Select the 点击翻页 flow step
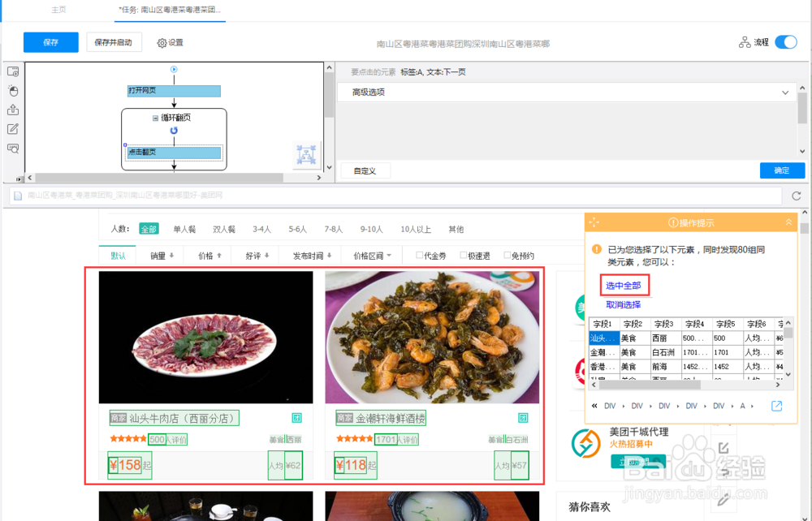 (x=174, y=152)
